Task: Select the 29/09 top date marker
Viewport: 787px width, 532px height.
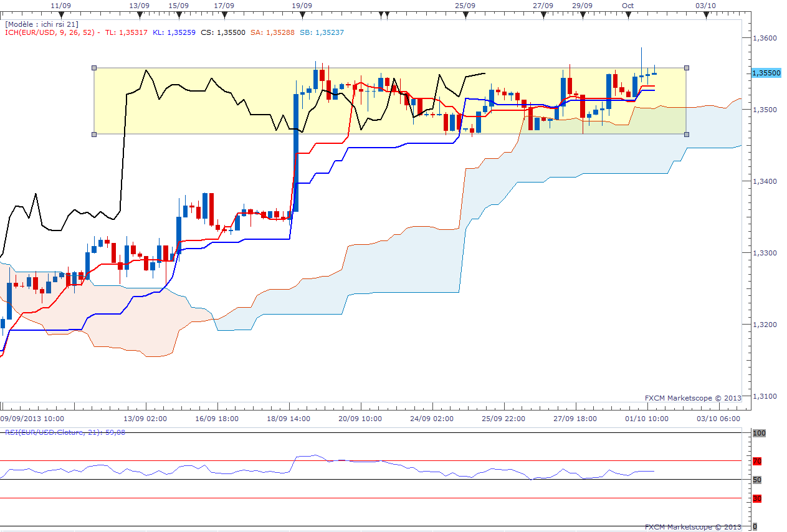Action: coord(582,14)
